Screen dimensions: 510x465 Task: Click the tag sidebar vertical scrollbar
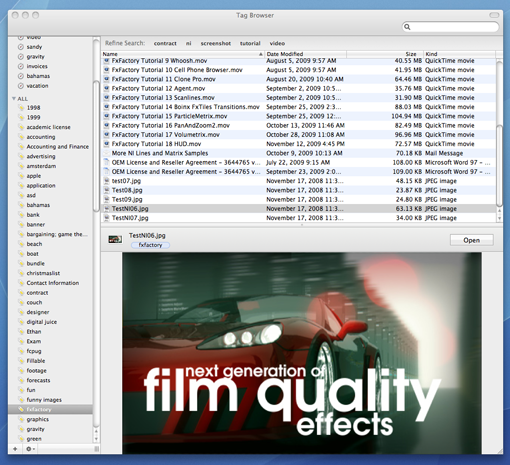tap(96, 146)
